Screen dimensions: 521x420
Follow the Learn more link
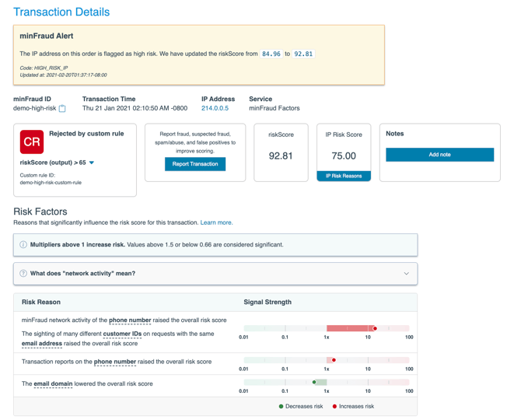216,222
